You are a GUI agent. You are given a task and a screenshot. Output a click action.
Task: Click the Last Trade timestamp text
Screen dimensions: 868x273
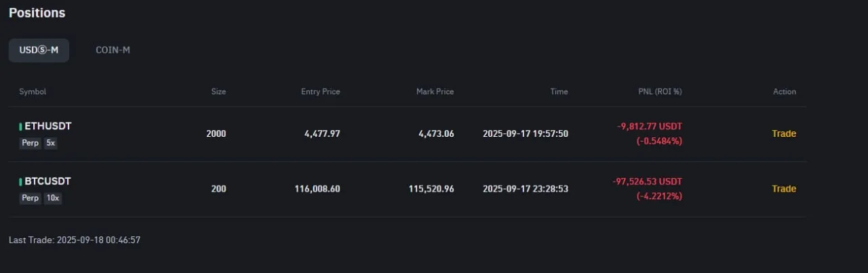75,240
